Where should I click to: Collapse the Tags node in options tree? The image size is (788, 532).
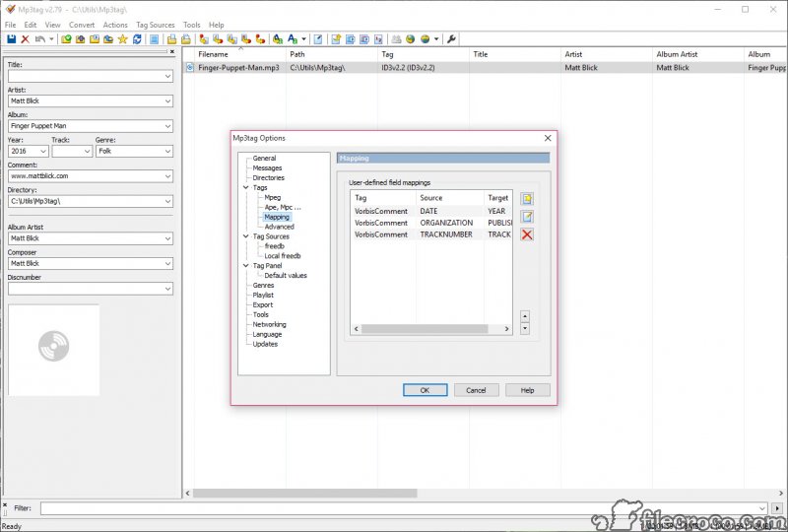(x=245, y=187)
